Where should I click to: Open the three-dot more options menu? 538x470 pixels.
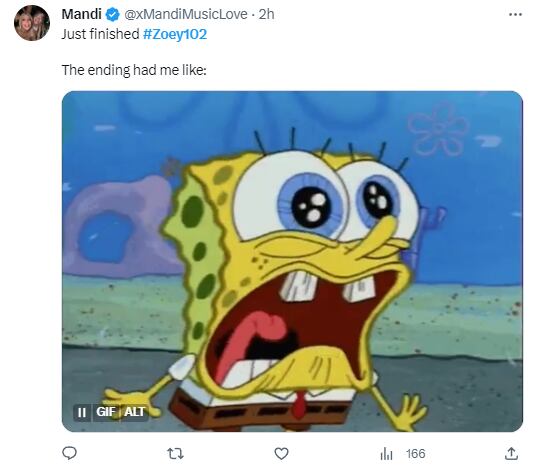(515, 14)
